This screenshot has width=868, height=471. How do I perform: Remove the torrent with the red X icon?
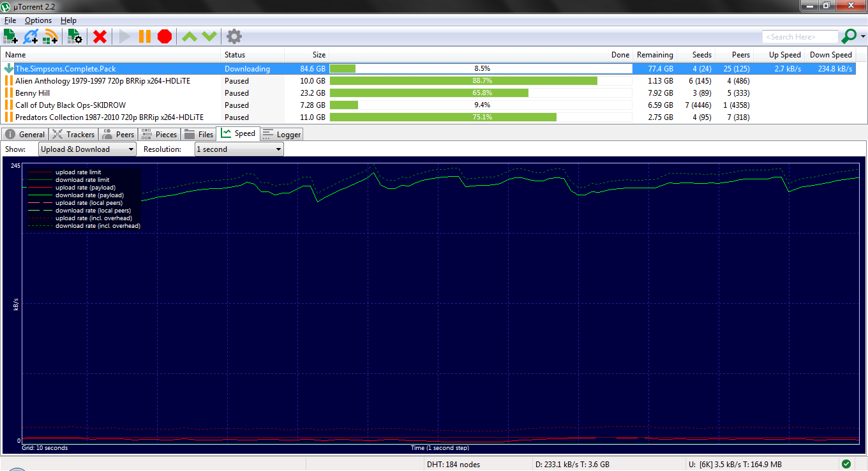coord(100,36)
